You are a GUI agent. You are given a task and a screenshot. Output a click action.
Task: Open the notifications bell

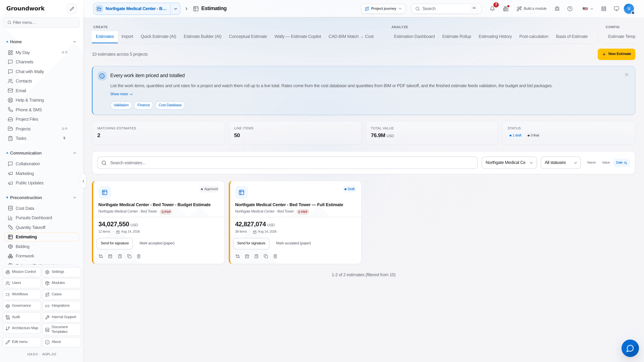coord(492,9)
